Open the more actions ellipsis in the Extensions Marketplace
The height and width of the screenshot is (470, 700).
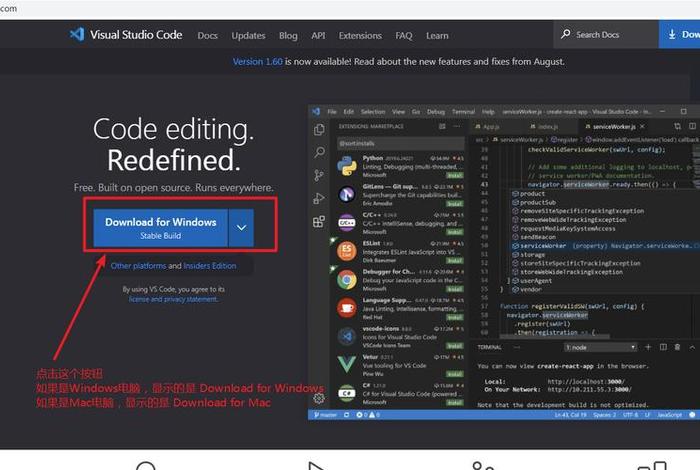[x=456, y=126]
